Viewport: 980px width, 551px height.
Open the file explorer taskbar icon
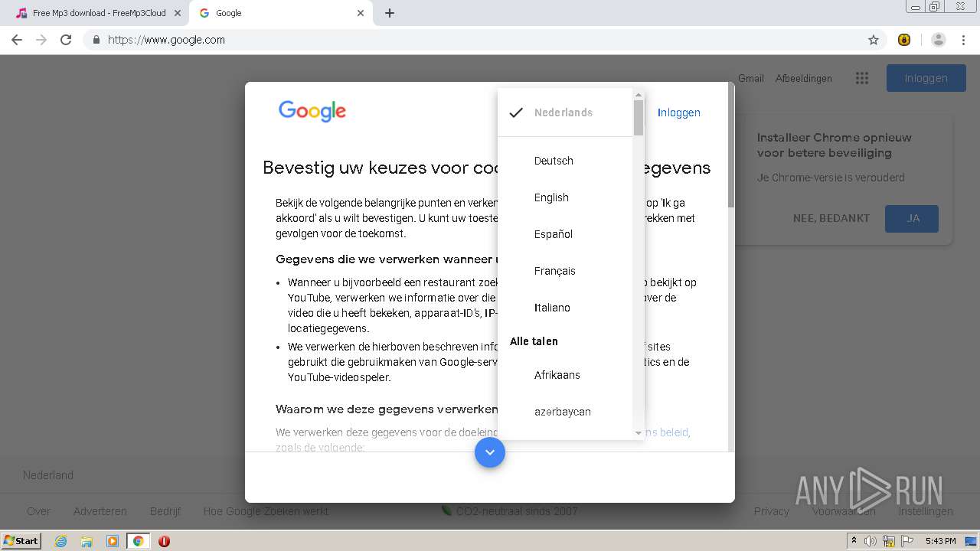point(87,541)
